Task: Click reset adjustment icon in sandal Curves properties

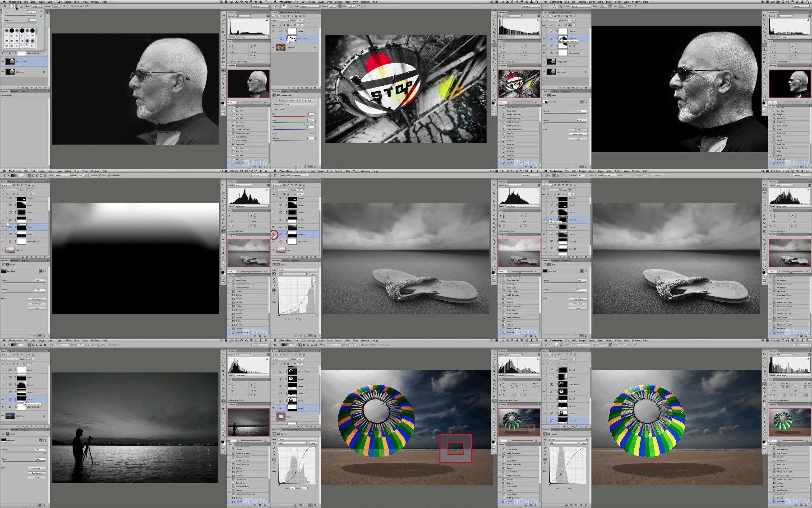Action: click(305, 336)
